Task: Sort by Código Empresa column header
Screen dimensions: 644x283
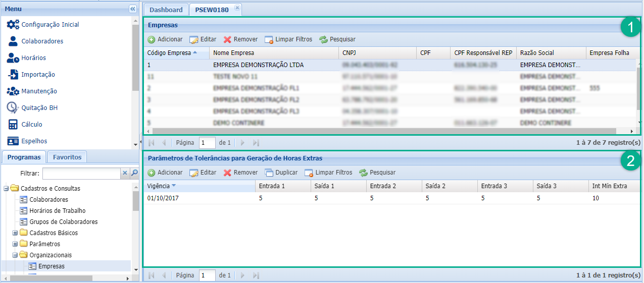Action: [x=169, y=53]
